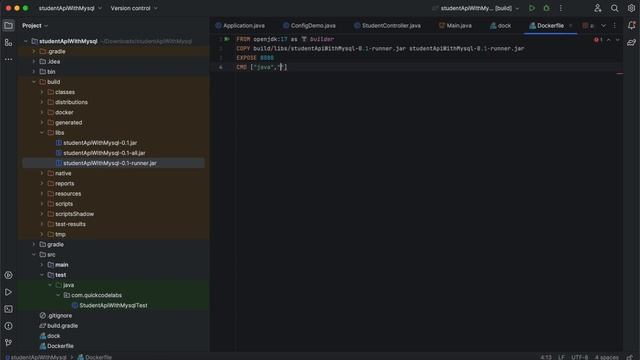Open the Terminal tool window

[x=8, y=309]
